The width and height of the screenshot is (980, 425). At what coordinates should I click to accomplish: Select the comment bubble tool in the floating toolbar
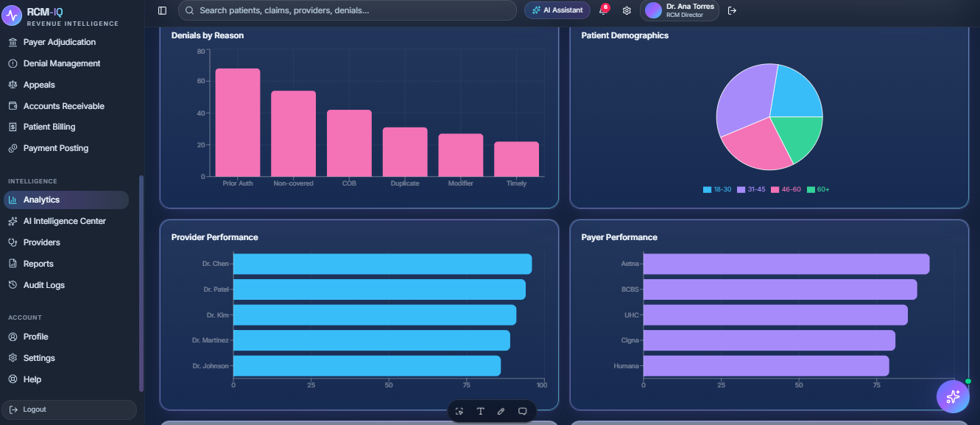click(523, 411)
